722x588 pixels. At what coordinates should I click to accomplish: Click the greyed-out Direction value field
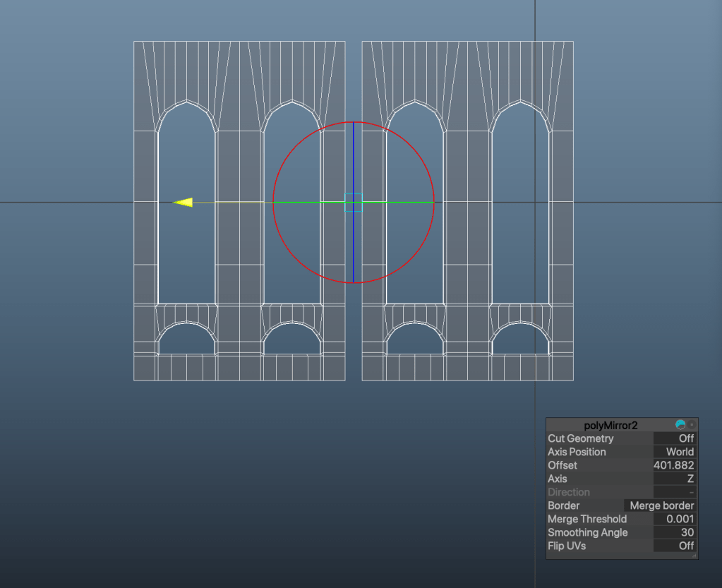click(x=674, y=492)
